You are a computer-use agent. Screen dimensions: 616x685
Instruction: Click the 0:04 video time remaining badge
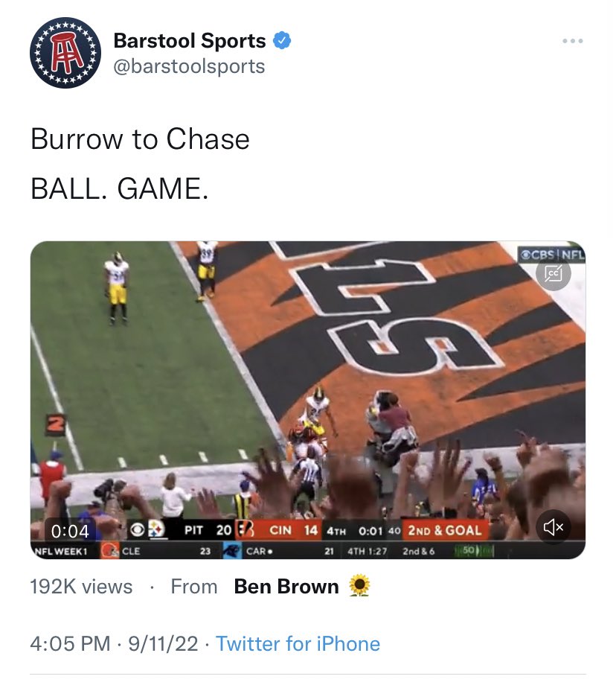point(70,531)
